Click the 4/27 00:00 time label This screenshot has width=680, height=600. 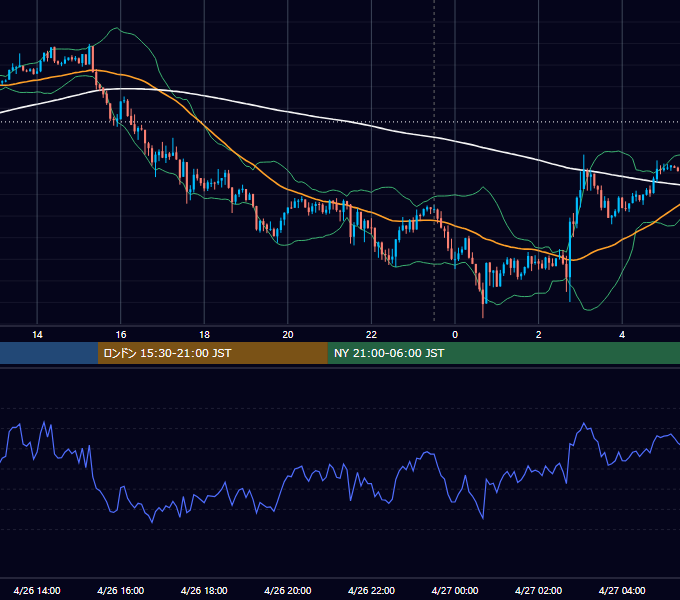click(455, 590)
